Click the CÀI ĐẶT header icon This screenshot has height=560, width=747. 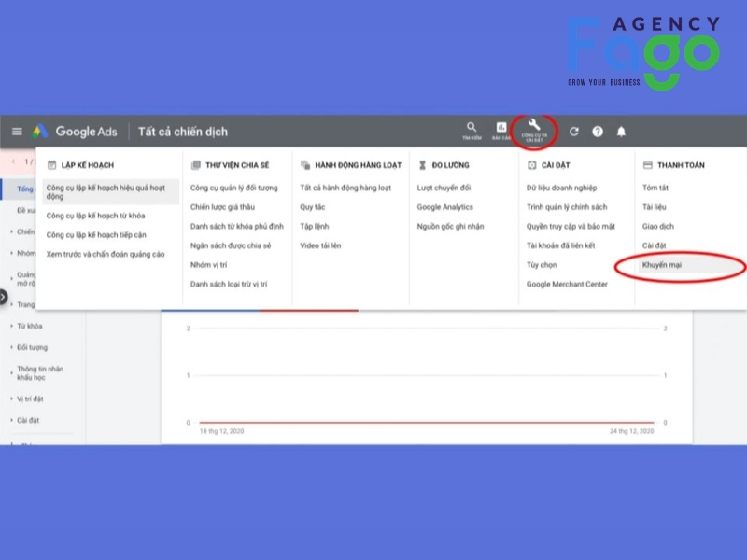pyautogui.click(x=532, y=165)
